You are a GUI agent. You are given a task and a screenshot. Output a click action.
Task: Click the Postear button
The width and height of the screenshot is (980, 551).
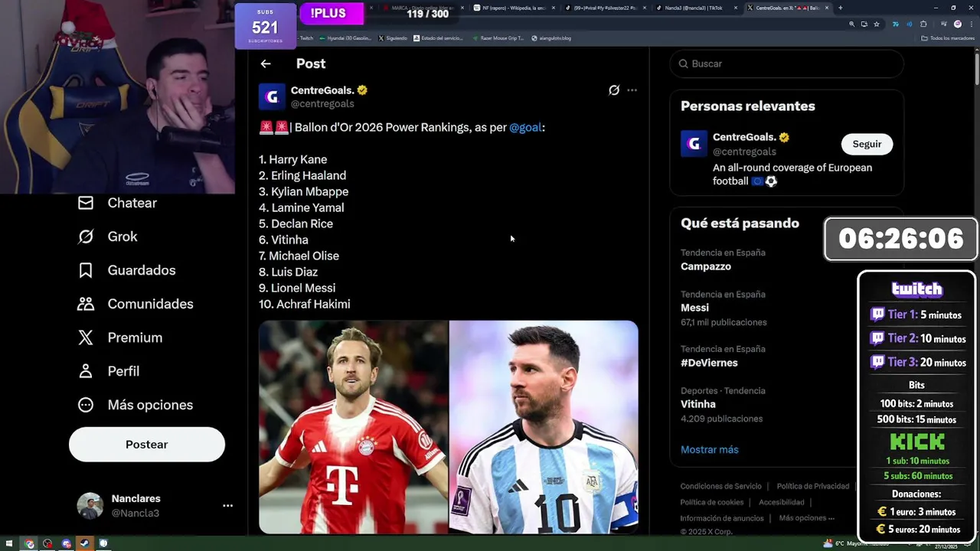pos(147,445)
